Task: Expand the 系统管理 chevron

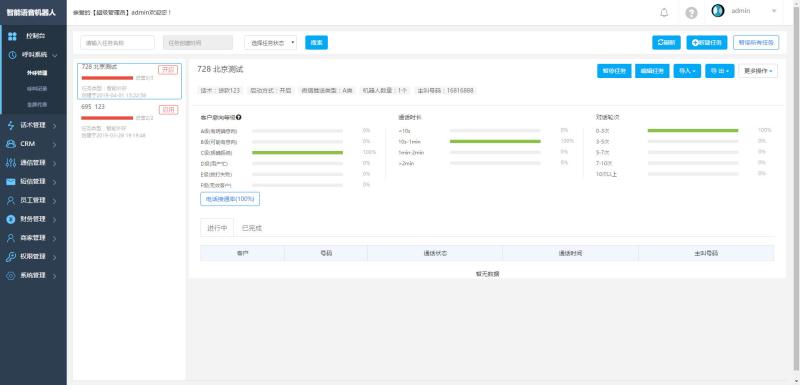Action: tap(55, 276)
